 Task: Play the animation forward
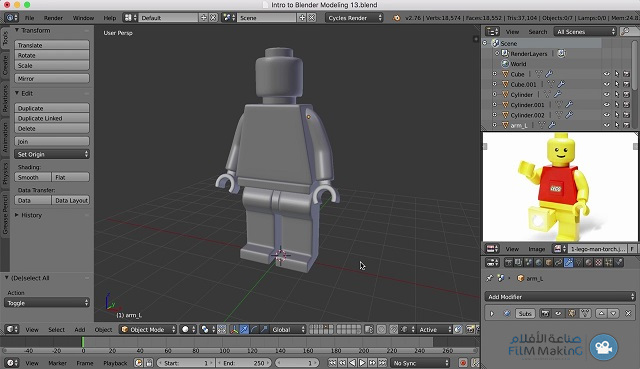click(362, 362)
